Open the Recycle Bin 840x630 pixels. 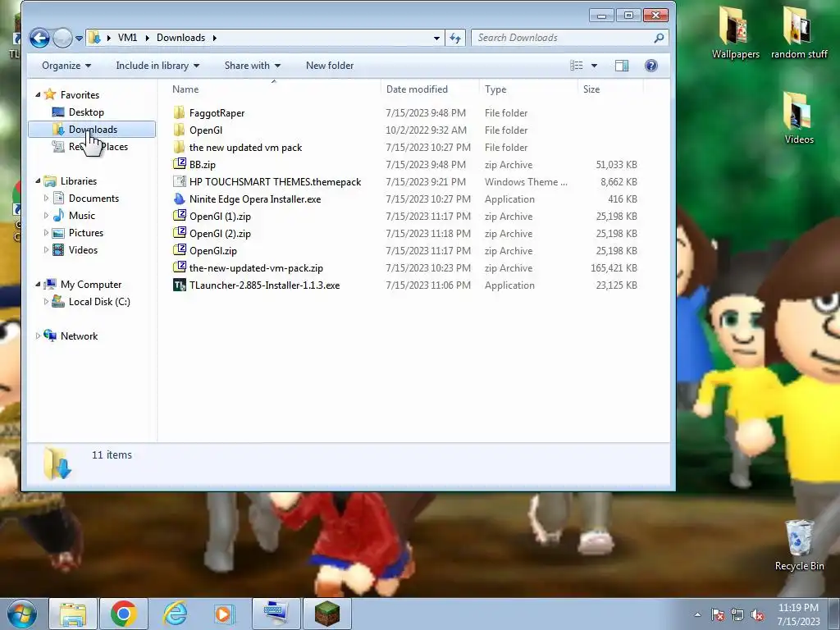coord(799,546)
